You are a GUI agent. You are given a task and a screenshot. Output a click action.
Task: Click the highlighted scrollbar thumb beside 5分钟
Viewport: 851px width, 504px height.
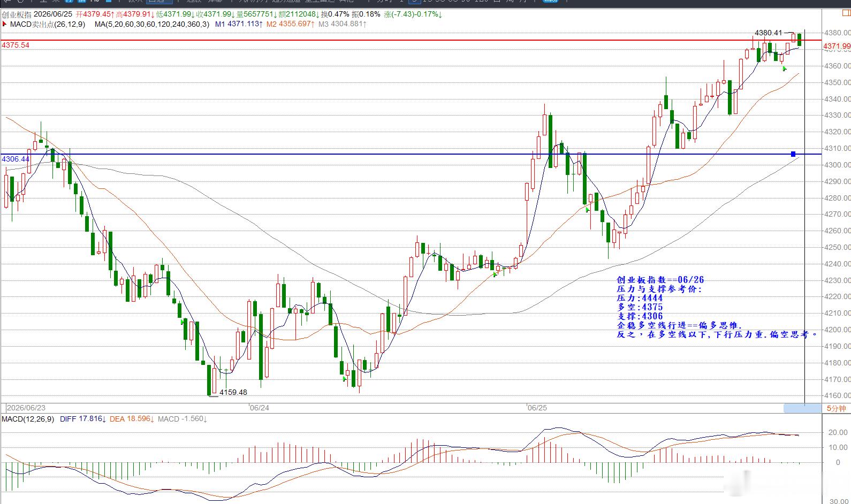pos(802,408)
